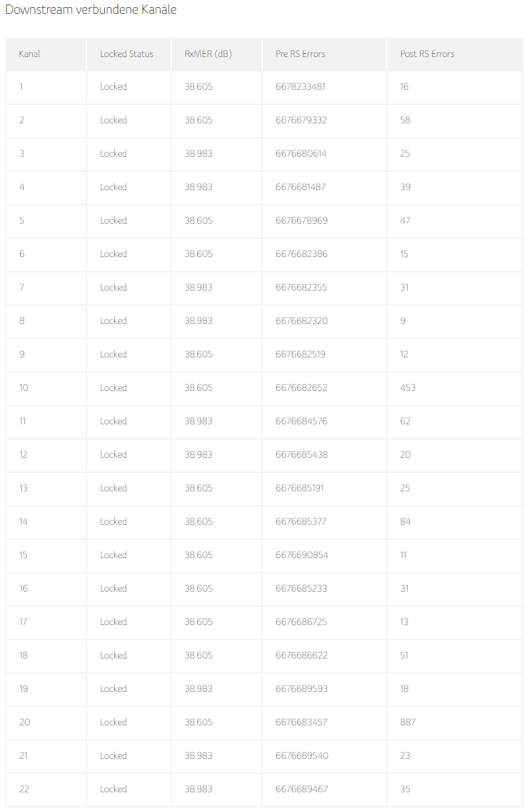
Task: Click the RxMER value of channel 8
Action: (199, 321)
